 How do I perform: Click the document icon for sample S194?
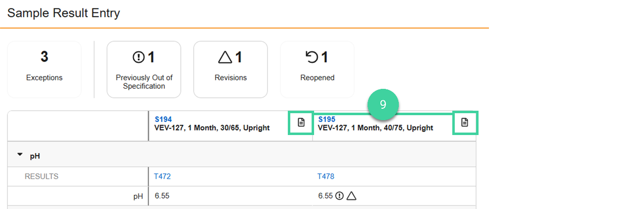(x=301, y=123)
